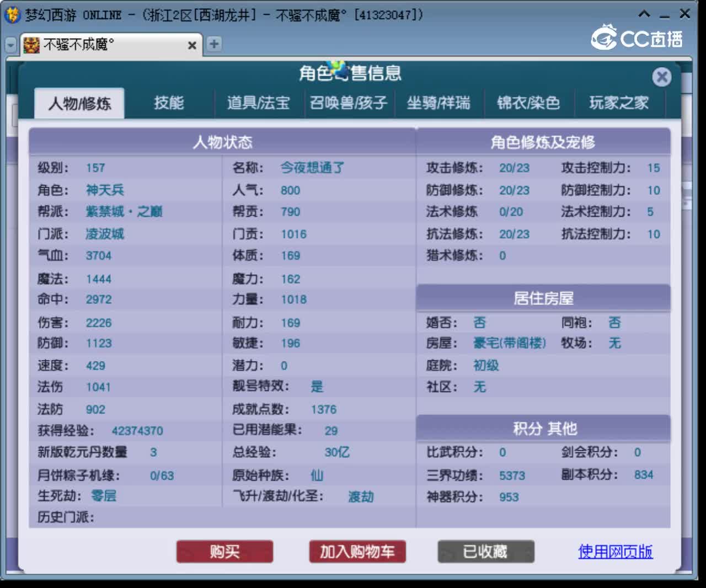Viewport: 706px width, 588px height.
Task: Click the 生死劫 value 零层
Action: click(x=104, y=496)
